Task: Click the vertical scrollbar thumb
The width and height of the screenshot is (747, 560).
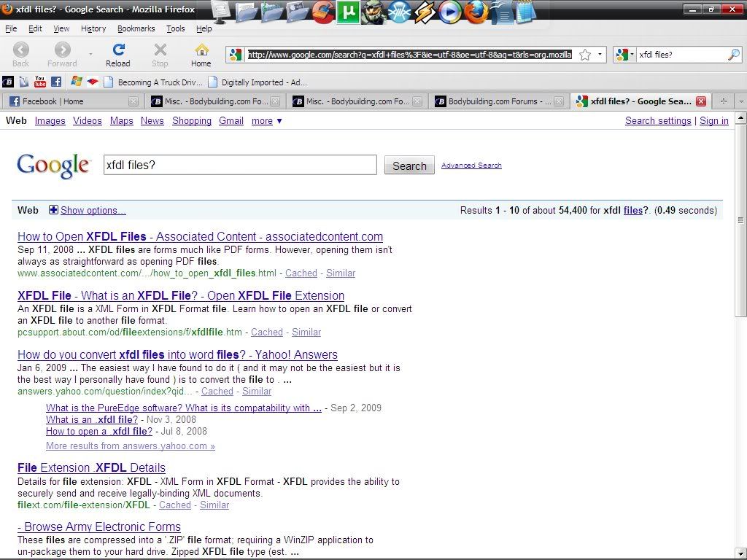Action: pyautogui.click(x=741, y=220)
